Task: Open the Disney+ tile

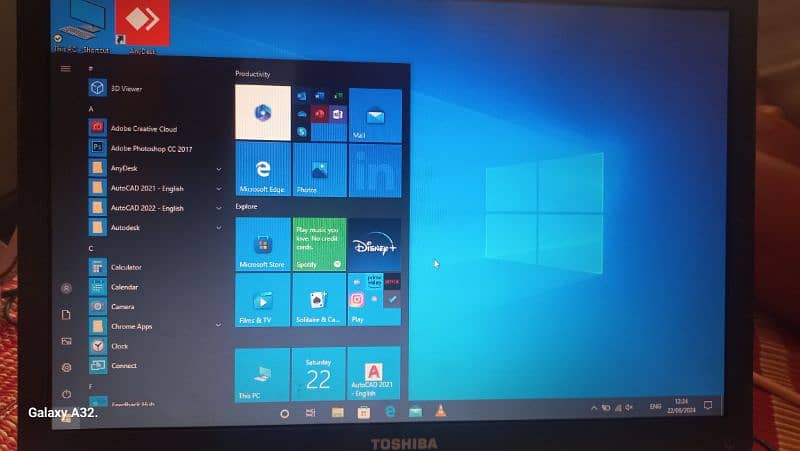Action: pos(374,245)
